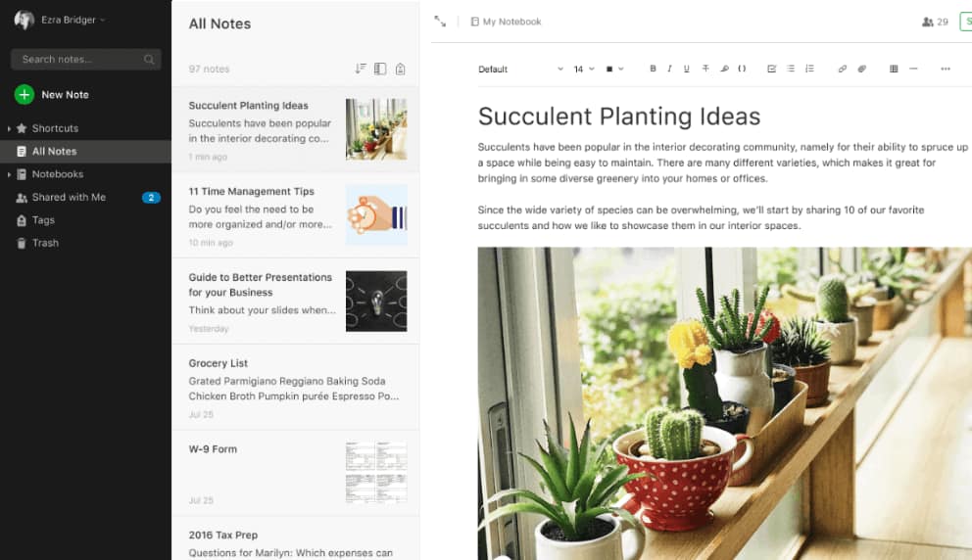Create a new note with green plus
This screenshot has height=560, width=972.
[24, 94]
